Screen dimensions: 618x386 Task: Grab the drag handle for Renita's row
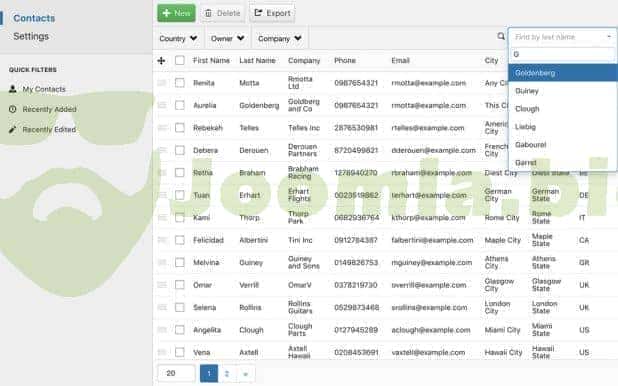click(x=162, y=83)
